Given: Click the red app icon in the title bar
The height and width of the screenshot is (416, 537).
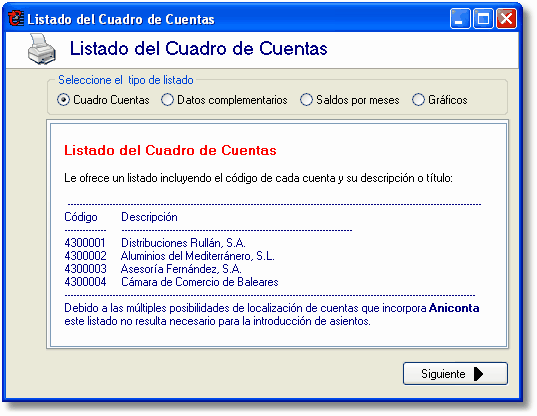Looking at the screenshot, I should click(16, 18).
